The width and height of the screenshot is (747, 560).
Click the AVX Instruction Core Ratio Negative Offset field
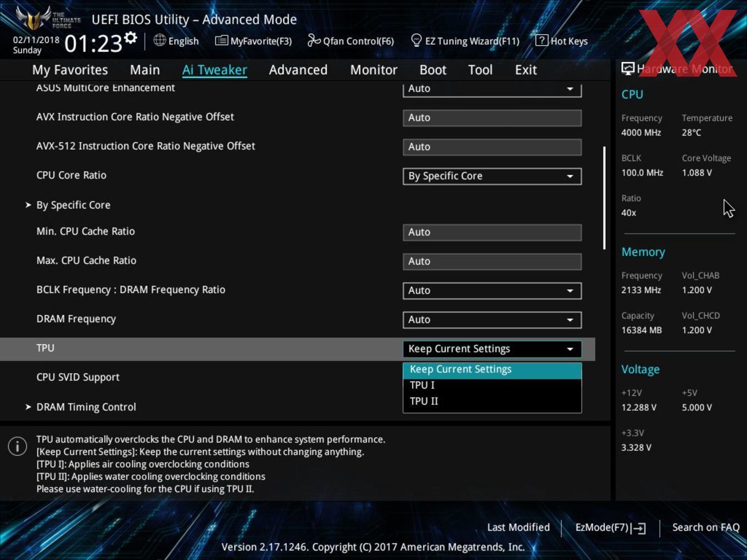[x=492, y=117]
